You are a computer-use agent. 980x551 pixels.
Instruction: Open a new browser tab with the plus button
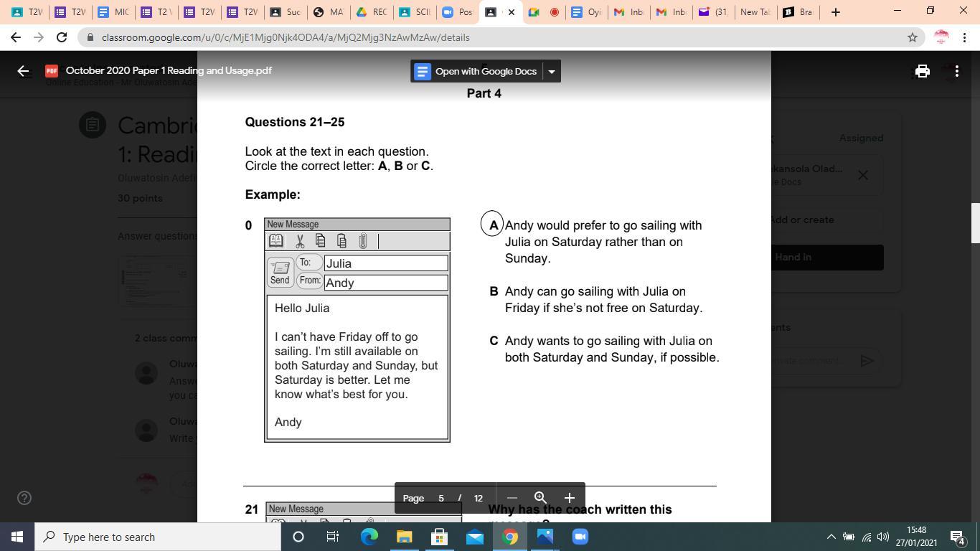835,12
